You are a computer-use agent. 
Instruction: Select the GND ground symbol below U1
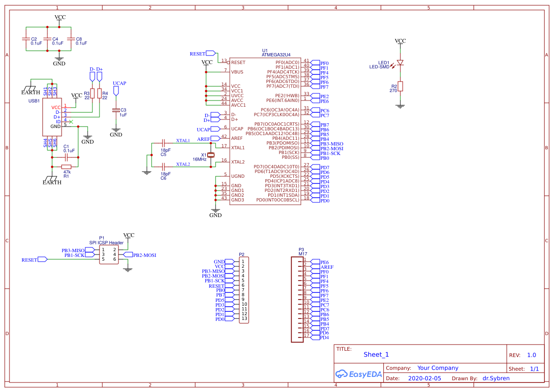click(x=216, y=211)
